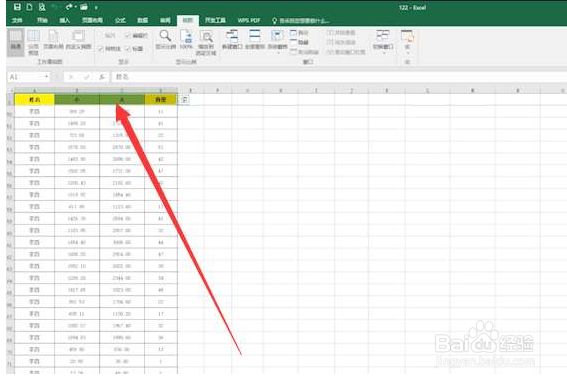Click the Name Box showing A1
This screenshot has width=567, height=381.
click(25, 77)
